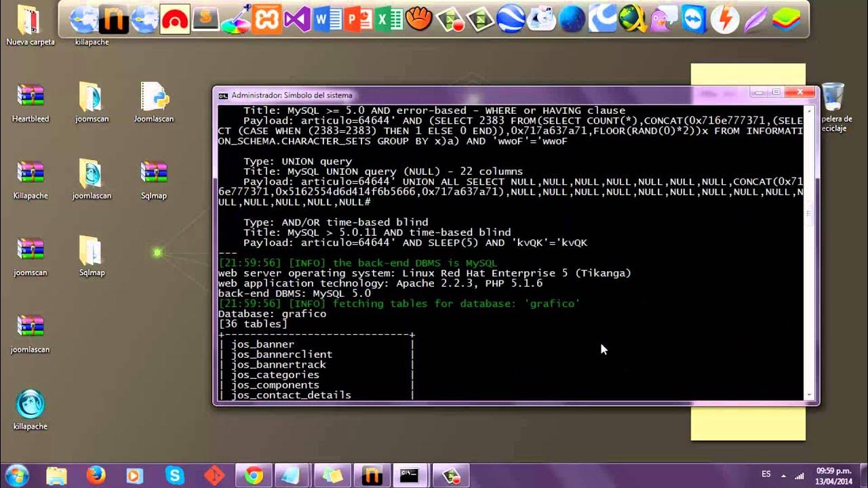The height and width of the screenshot is (488, 868).
Task: Launch the dark blue sphere dock icon
Action: pyautogui.click(x=572, y=19)
